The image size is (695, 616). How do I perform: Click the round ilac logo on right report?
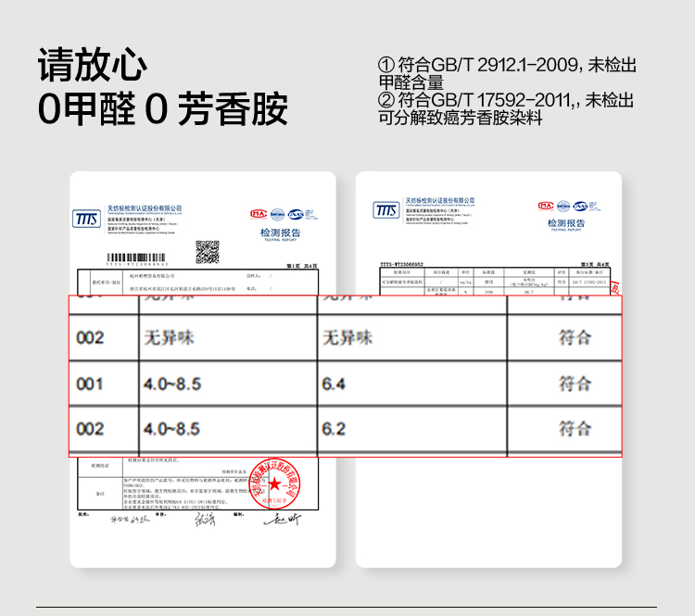[563, 206]
